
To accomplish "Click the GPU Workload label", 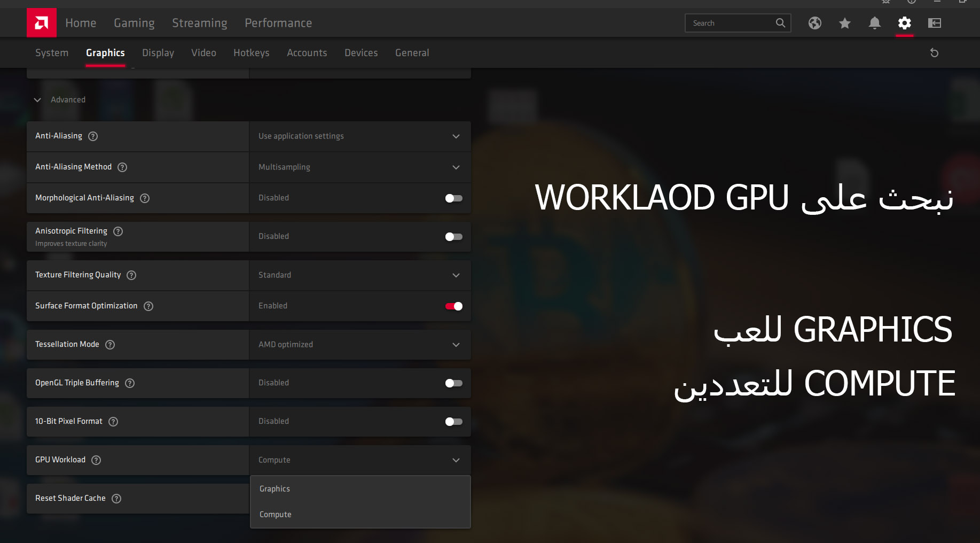I will (60, 460).
